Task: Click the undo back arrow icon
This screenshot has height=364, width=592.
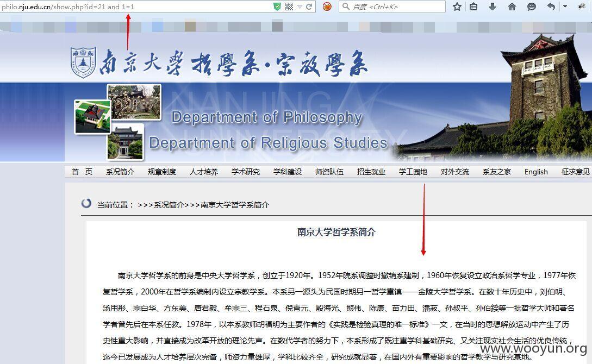Action: point(551,7)
